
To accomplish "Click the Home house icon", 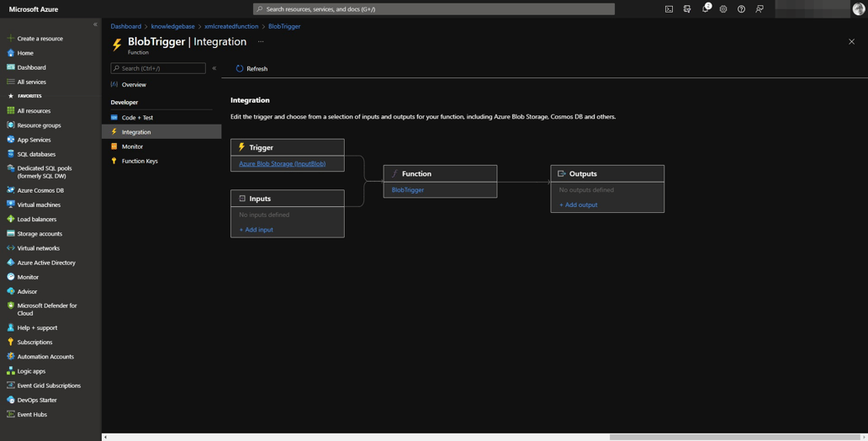I will pyautogui.click(x=11, y=53).
